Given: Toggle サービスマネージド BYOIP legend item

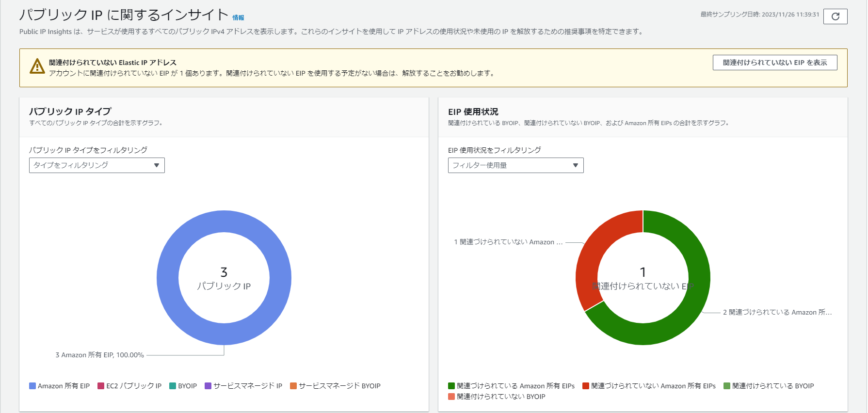Looking at the screenshot, I should [336, 386].
